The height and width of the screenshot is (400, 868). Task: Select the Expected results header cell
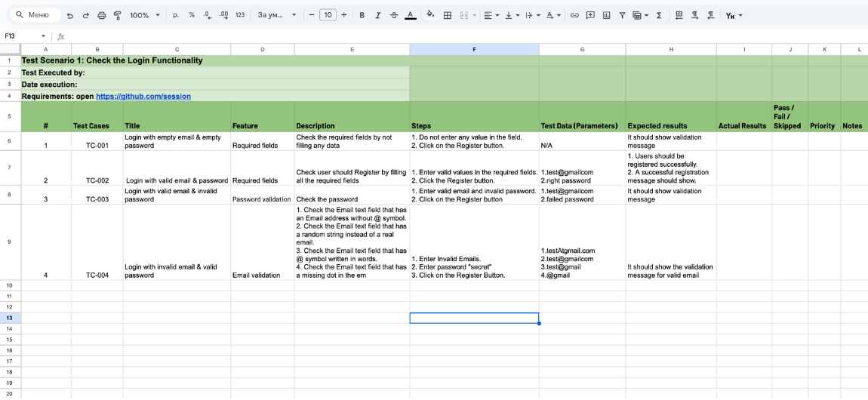coord(671,116)
